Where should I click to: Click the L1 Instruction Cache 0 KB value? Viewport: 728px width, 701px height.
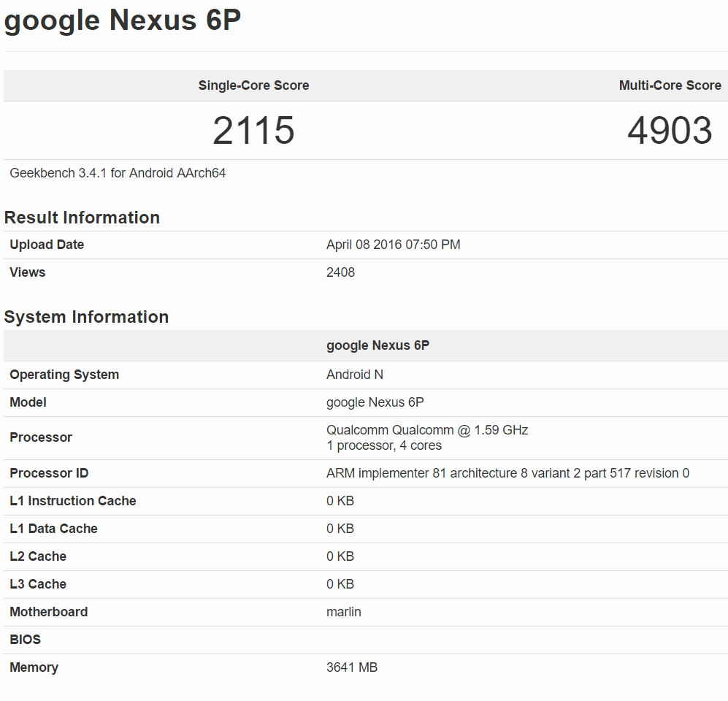pyautogui.click(x=340, y=501)
